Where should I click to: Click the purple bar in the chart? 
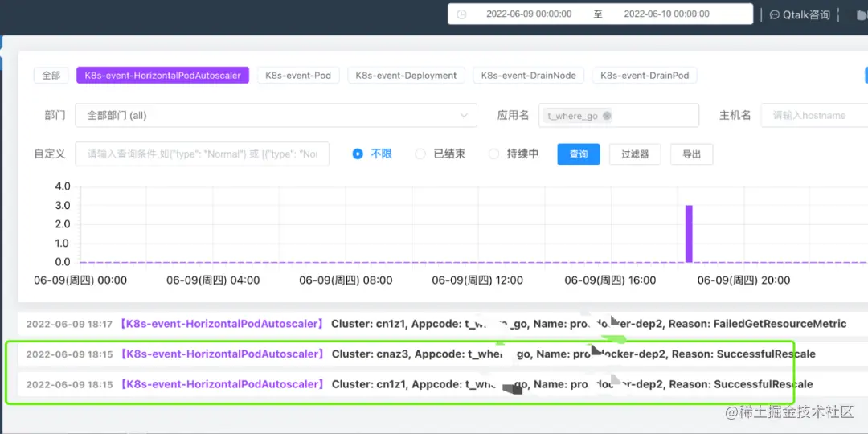pyautogui.click(x=690, y=234)
